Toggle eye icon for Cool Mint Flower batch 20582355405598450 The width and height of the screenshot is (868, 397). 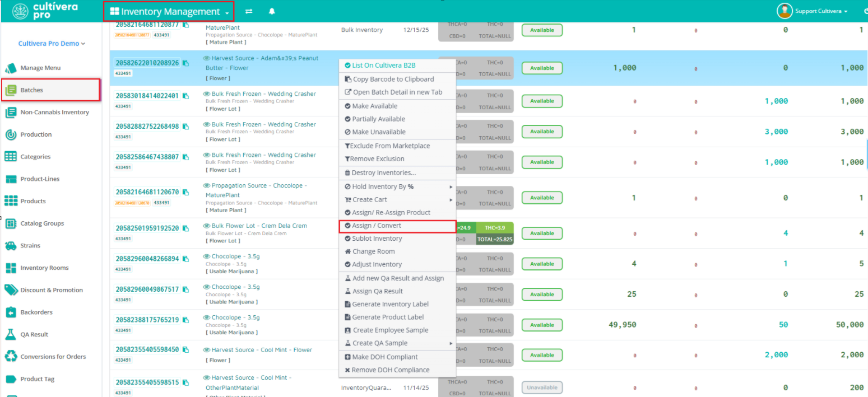[207, 350]
